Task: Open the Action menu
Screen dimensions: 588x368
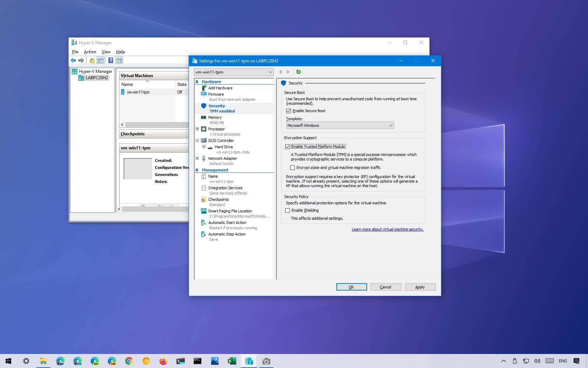Action: [90, 52]
